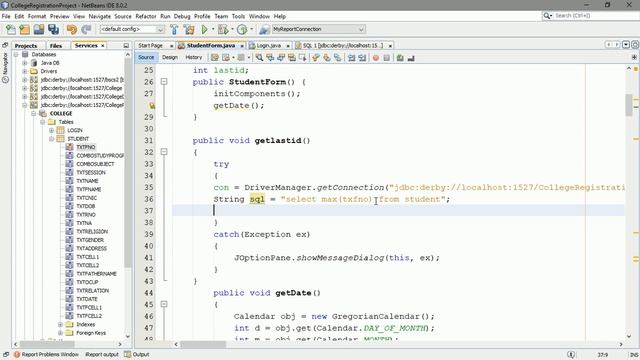The width and height of the screenshot is (640, 360).
Task: Switch to the Login.java editor tab
Action: coord(269,45)
